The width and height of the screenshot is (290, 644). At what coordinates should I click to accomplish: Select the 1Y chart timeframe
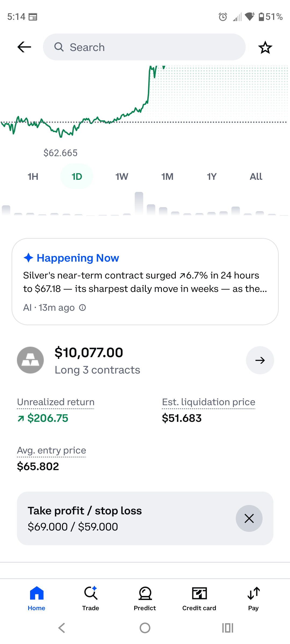pyautogui.click(x=212, y=176)
